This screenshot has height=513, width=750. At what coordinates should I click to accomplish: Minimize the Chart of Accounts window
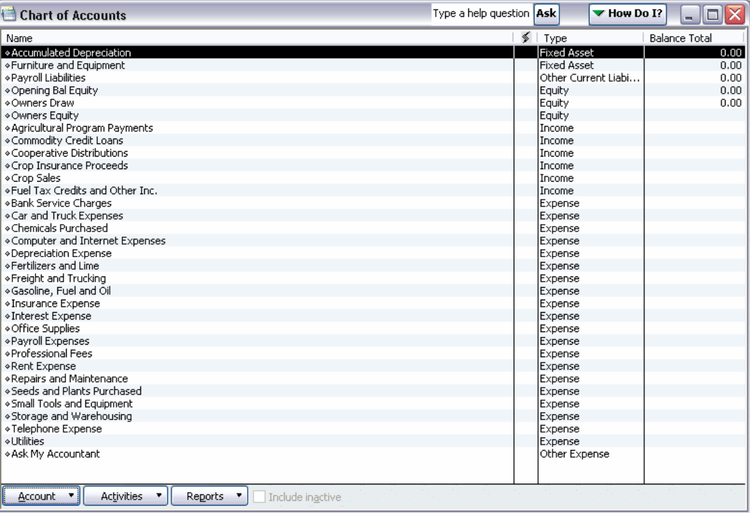(x=689, y=15)
